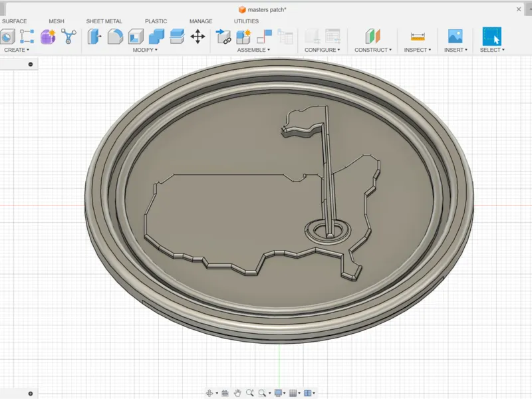The image size is (532, 399).
Task: Open the INSERT dropdown menu
Action: [x=456, y=50]
